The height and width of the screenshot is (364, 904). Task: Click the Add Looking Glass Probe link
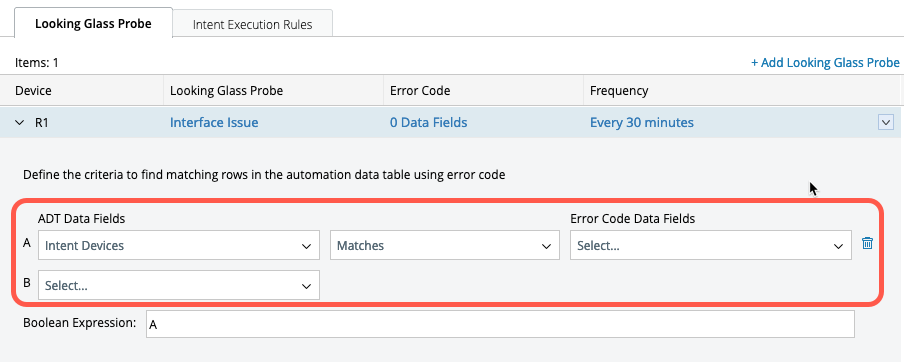(x=825, y=62)
